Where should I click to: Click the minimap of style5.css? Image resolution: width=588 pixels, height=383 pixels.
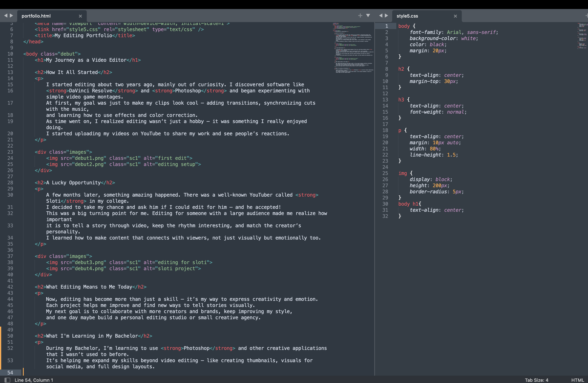click(x=582, y=36)
